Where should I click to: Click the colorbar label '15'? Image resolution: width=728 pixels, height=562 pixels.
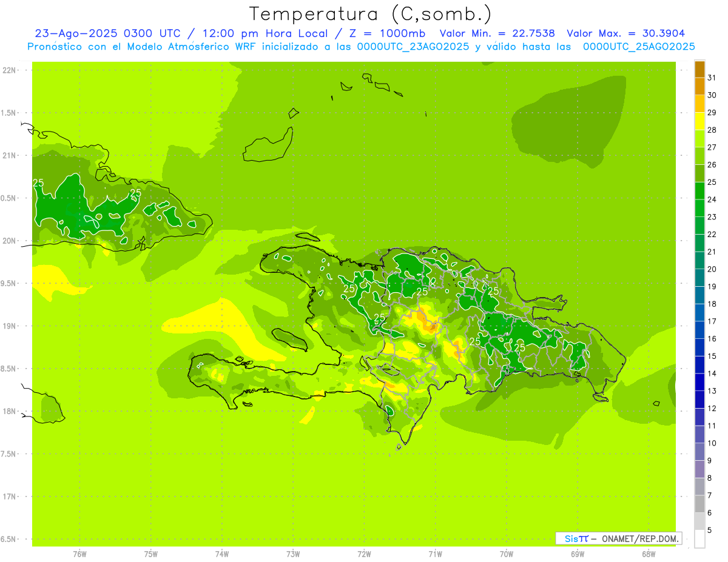point(712,356)
